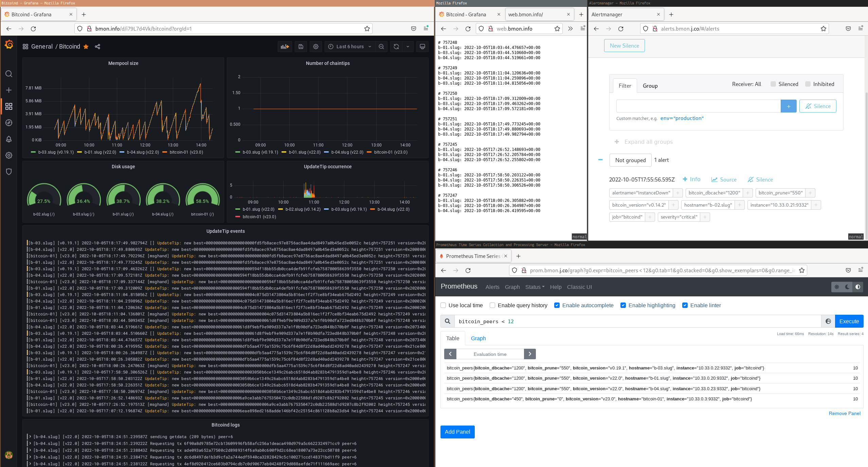Star icon to unfavorite Bitcoind dashboard
868x467 pixels.
point(86,47)
